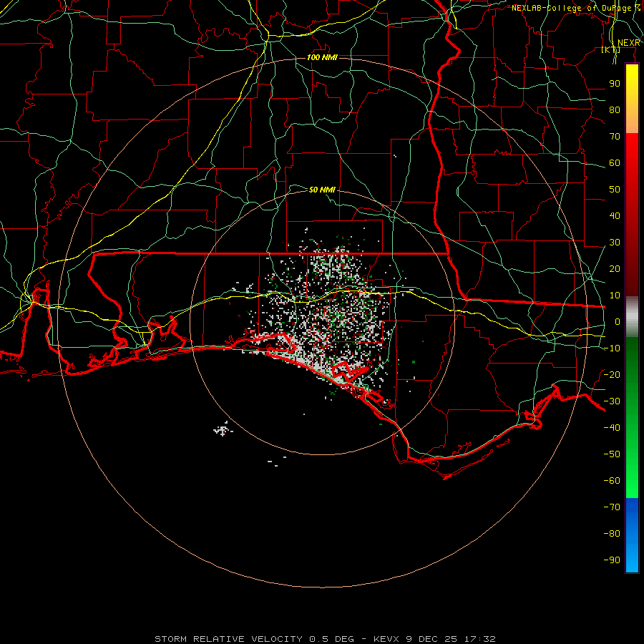Select the positive "70" scale label
Screen dimensions: 644x644
pyautogui.click(x=615, y=137)
